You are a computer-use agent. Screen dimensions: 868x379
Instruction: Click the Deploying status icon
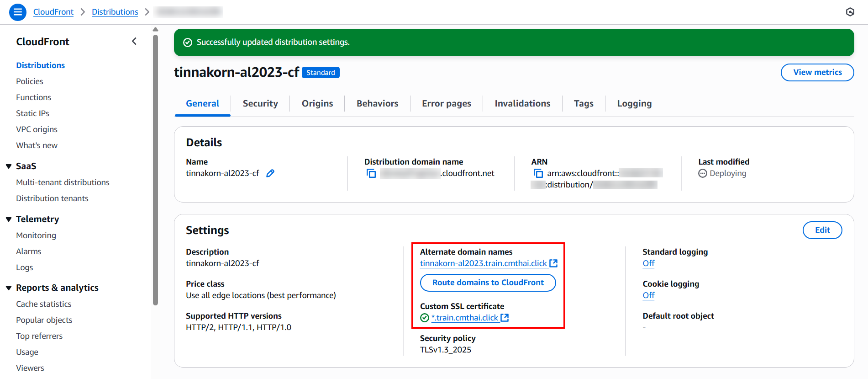click(703, 173)
